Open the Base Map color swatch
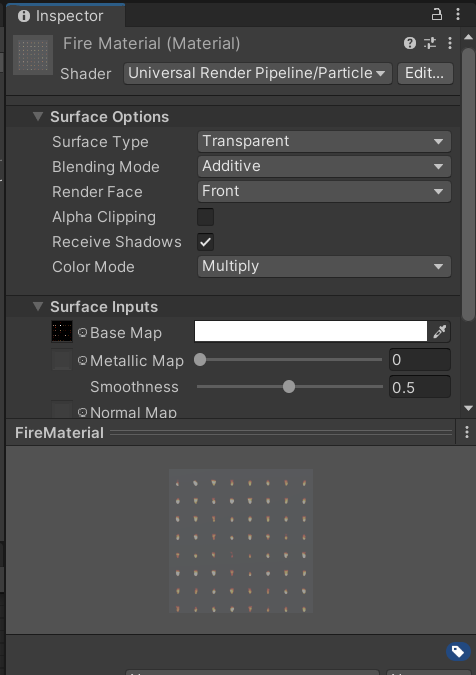This screenshot has width=476, height=675. click(311, 331)
